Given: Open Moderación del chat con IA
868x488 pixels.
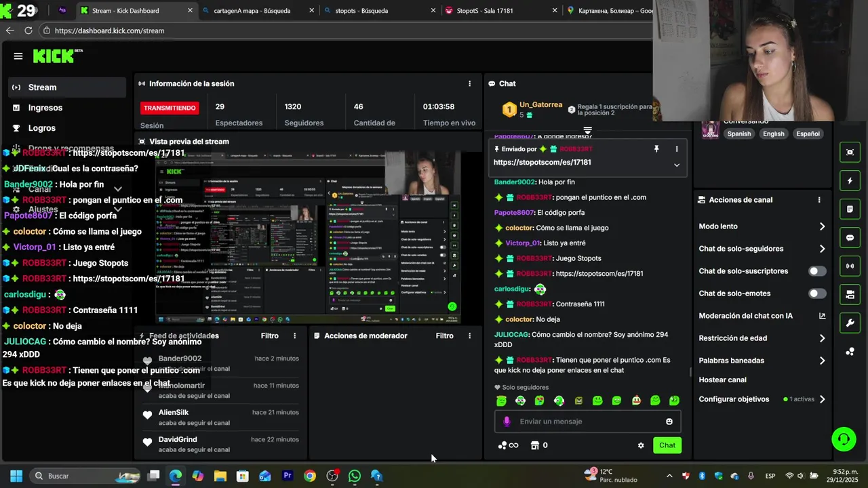Looking at the screenshot, I should tap(762, 316).
